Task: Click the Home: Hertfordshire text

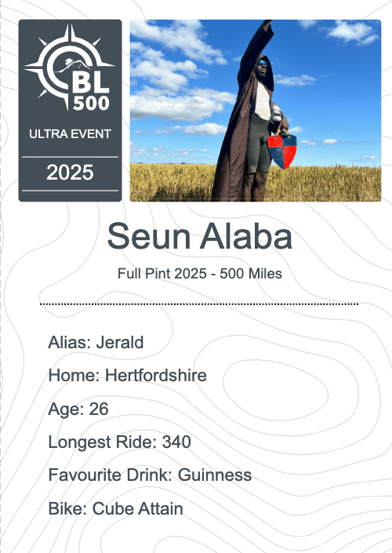Action: [127, 375]
